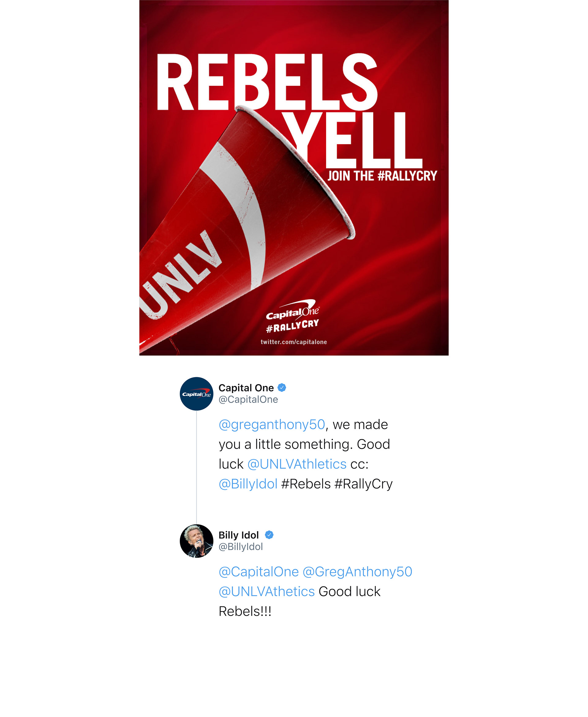Screen dimensions: 588x717
Task: Click the twitter.com/capitalone URL on poster
Action: point(294,342)
